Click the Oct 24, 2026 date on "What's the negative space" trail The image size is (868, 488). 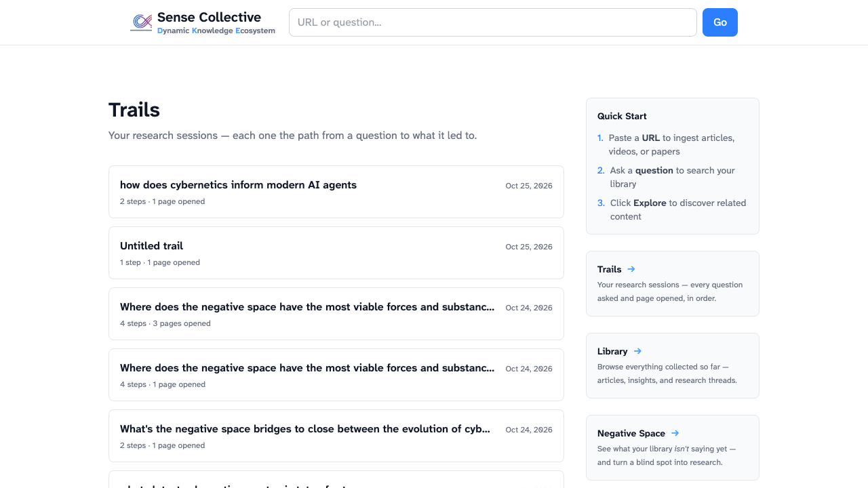click(529, 430)
